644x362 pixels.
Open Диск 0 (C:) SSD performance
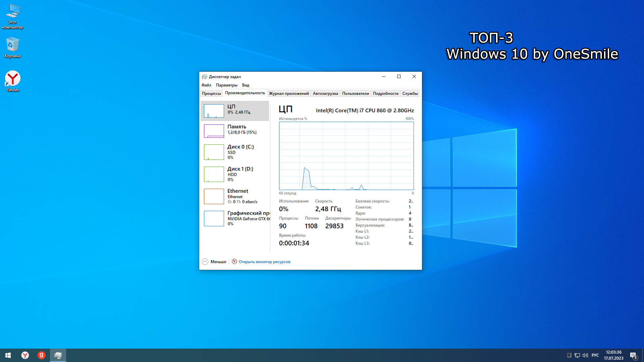(x=235, y=152)
